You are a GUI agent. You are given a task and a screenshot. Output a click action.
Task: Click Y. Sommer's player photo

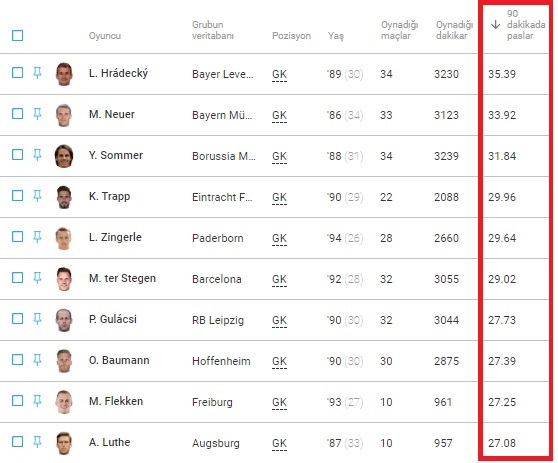(x=64, y=156)
